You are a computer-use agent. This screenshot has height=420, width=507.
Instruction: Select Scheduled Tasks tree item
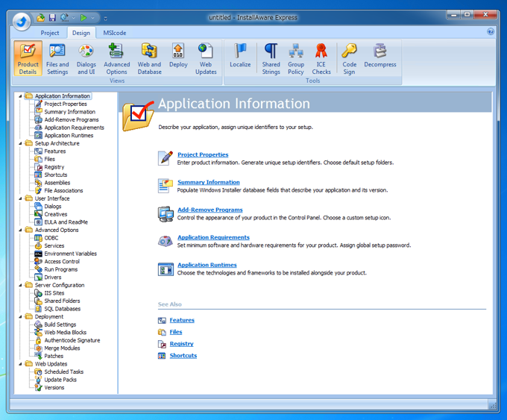(63, 372)
